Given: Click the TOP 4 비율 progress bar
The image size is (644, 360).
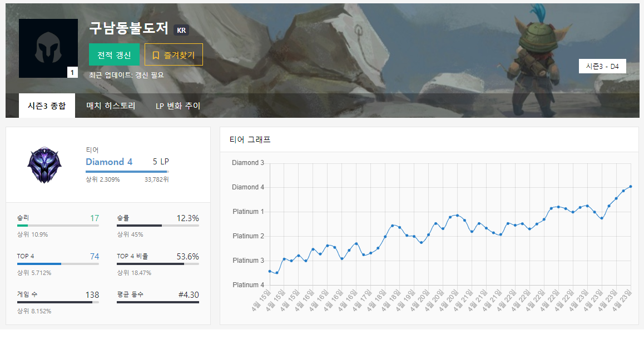Looking at the screenshot, I should [157, 264].
